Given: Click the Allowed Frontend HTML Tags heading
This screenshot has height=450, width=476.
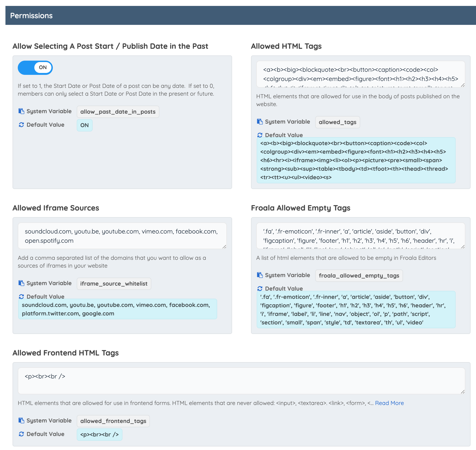Looking at the screenshot, I should (65, 353).
